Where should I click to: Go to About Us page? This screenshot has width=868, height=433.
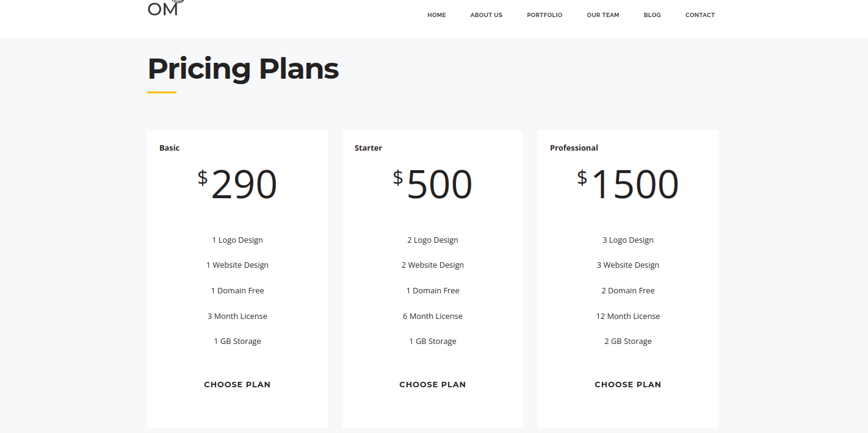pyautogui.click(x=486, y=15)
